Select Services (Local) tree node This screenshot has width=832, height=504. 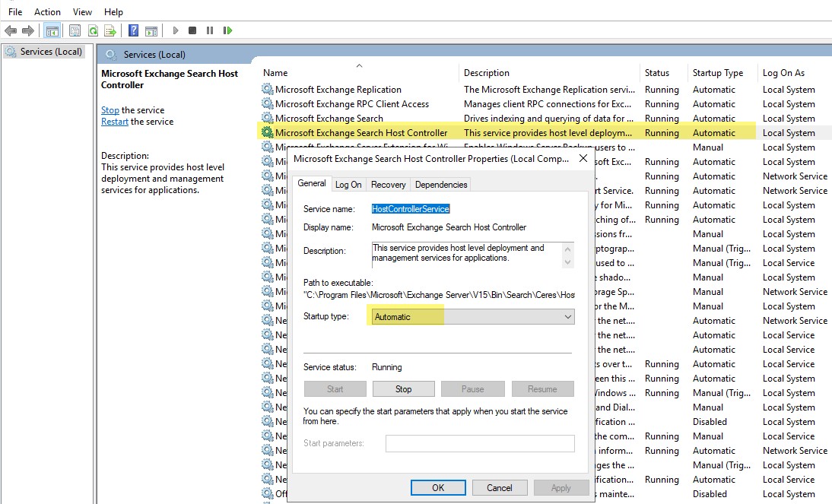point(45,52)
